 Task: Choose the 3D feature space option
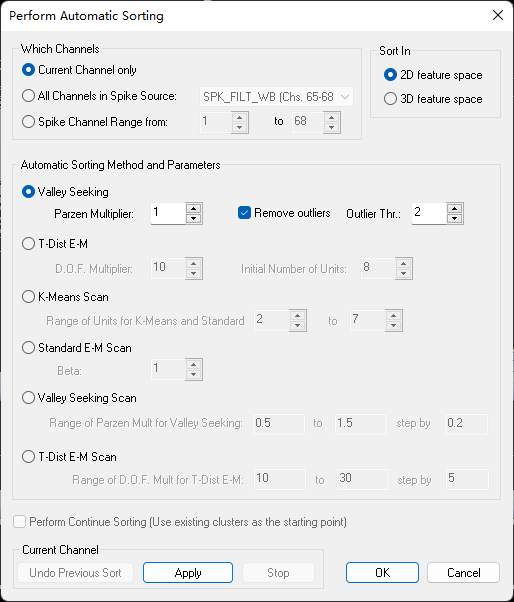[x=390, y=99]
